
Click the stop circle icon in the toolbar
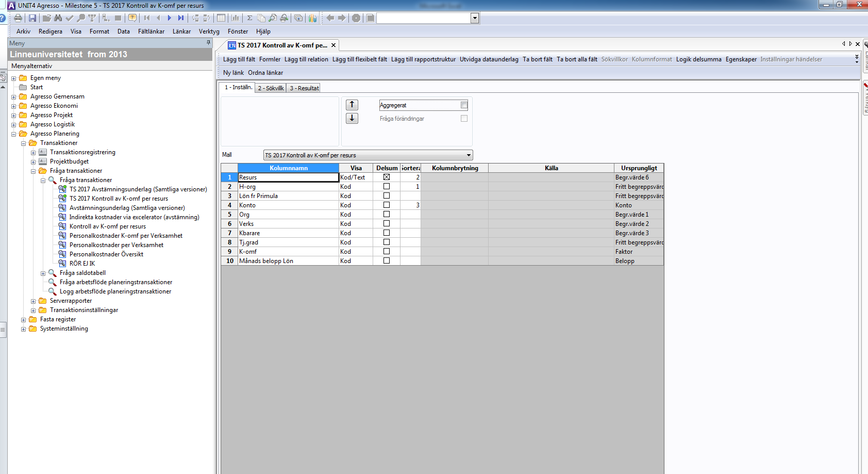356,18
